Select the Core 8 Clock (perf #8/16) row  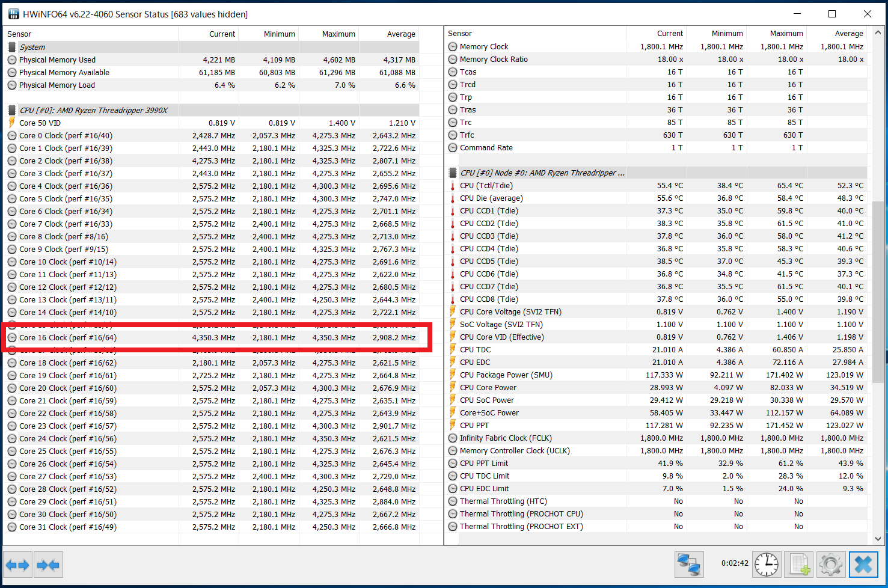point(211,236)
